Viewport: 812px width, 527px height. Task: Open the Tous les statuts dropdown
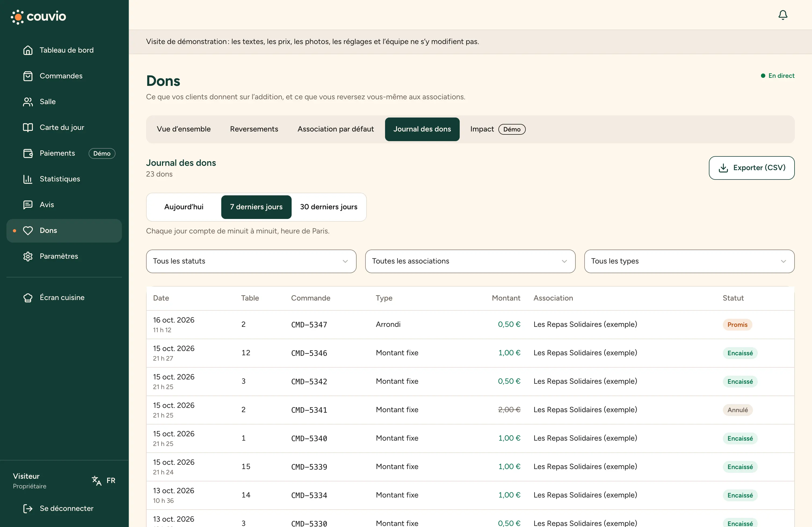click(x=251, y=261)
